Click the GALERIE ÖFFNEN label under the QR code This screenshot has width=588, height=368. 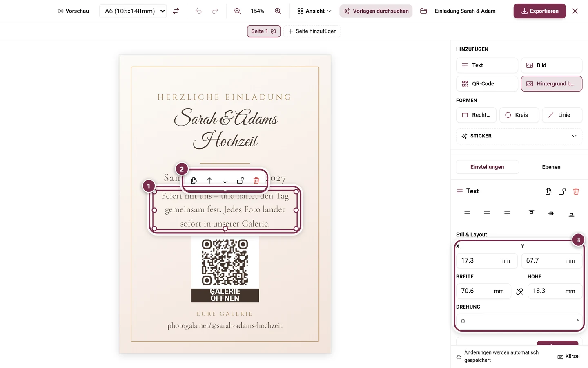225,295
